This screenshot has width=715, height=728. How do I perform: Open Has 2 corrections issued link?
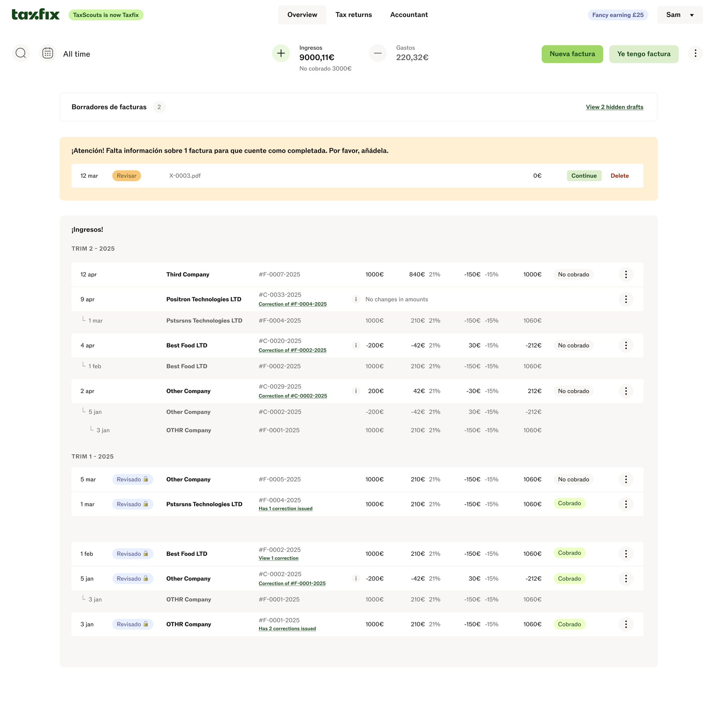[287, 629]
